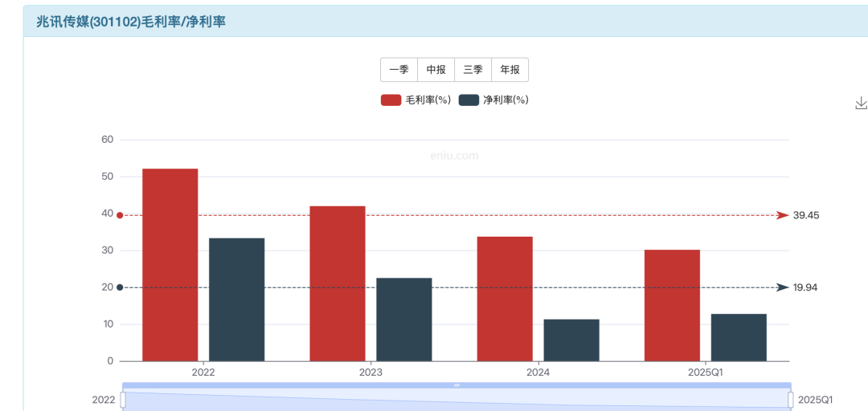Switch to the 中报 tab
The height and width of the screenshot is (411, 868).
pyautogui.click(x=436, y=70)
